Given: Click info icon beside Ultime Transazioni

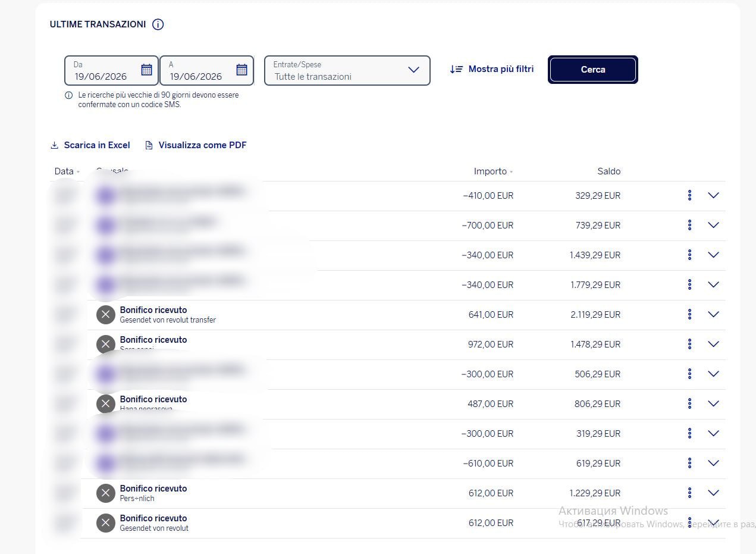Looking at the screenshot, I should (x=158, y=24).
